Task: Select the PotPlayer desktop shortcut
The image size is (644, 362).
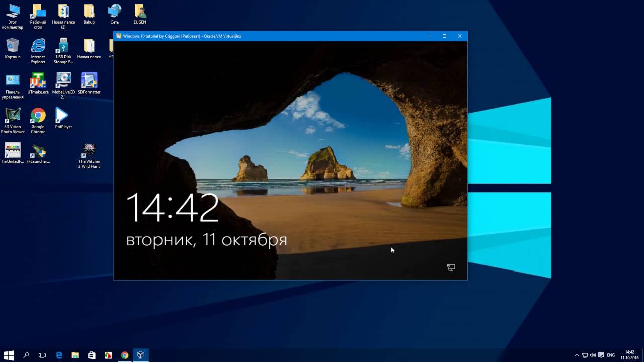Action: coord(63,118)
